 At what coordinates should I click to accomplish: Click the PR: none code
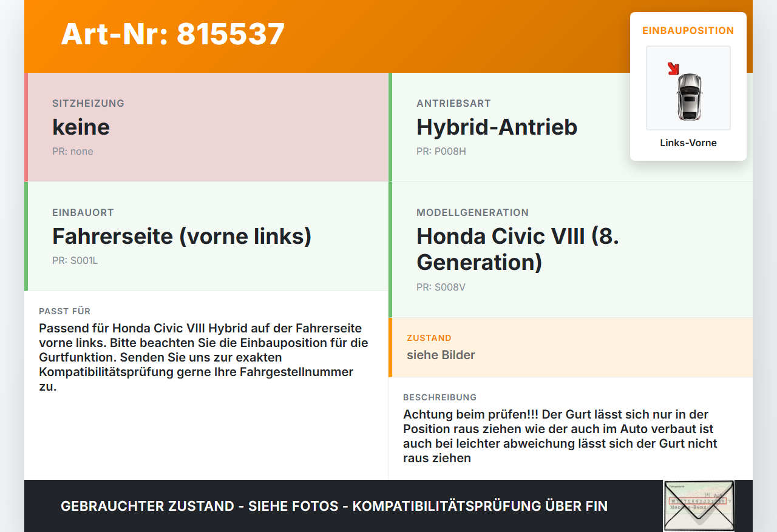click(x=73, y=151)
